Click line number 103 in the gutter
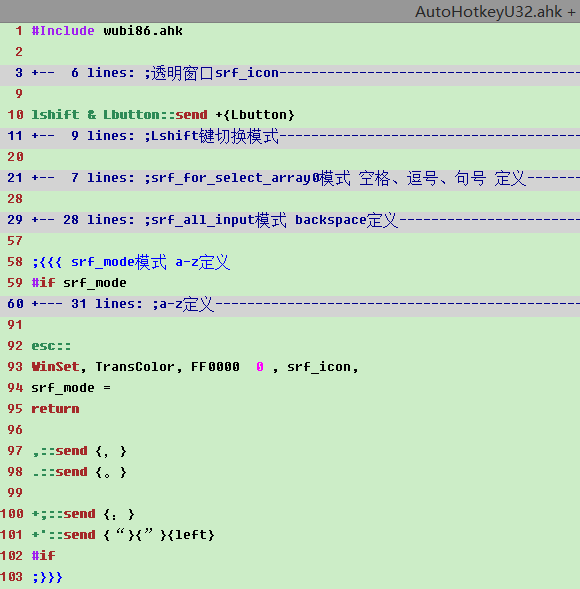Screen dimensions: 580x589 pos(12,577)
